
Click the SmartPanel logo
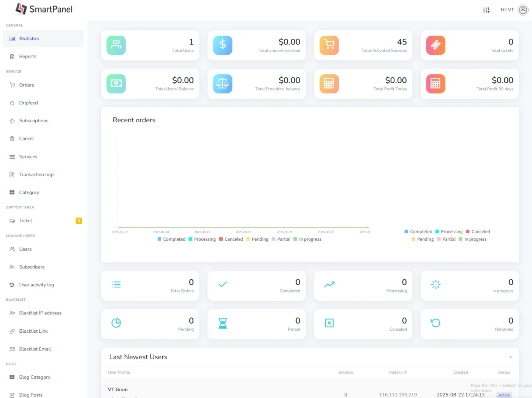click(x=44, y=9)
